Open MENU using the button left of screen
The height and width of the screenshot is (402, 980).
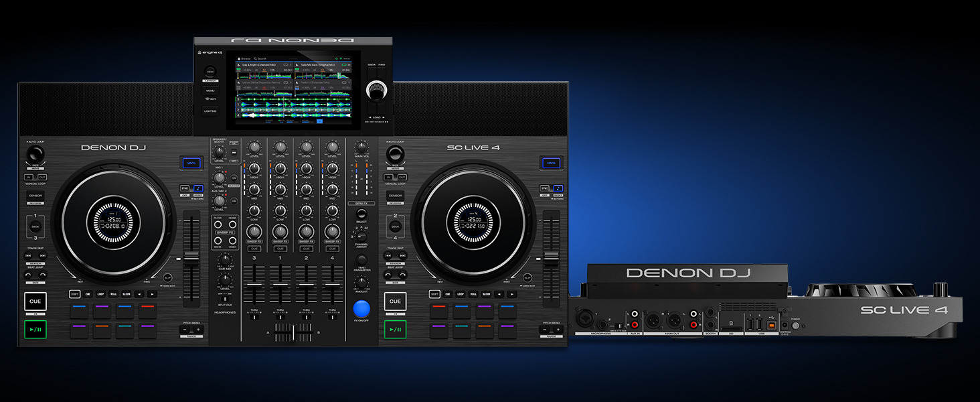tap(210, 90)
